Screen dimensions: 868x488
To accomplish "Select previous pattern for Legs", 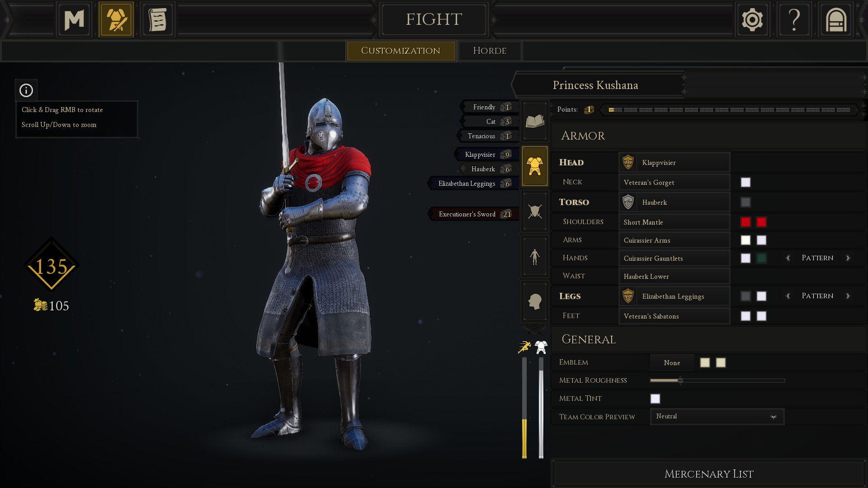I will pyautogui.click(x=788, y=296).
